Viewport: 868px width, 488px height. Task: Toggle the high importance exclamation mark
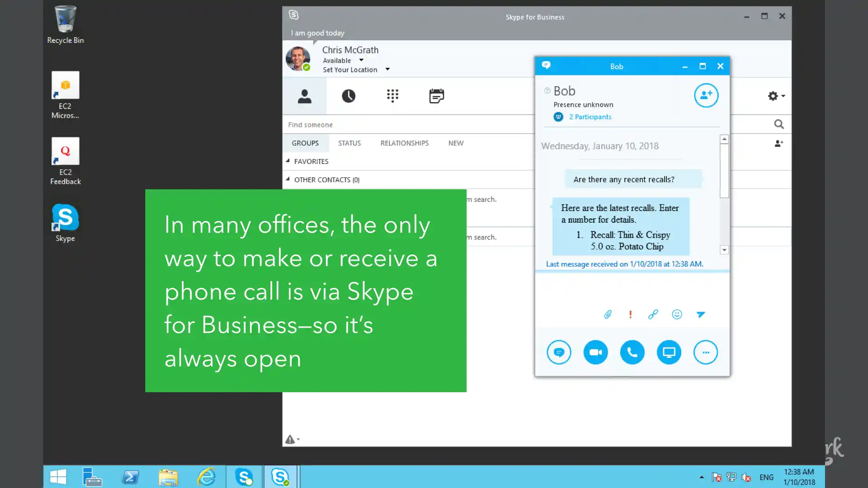click(630, 314)
